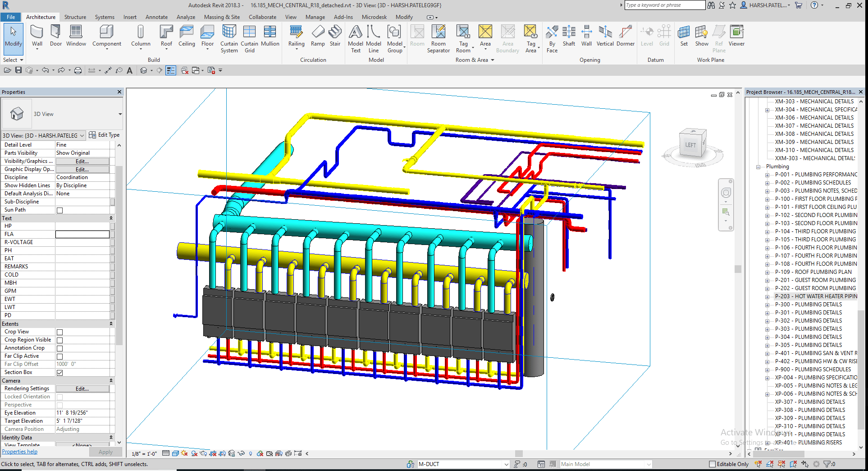Click the FLA text input field
The image size is (868, 471).
[x=82, y=234]
